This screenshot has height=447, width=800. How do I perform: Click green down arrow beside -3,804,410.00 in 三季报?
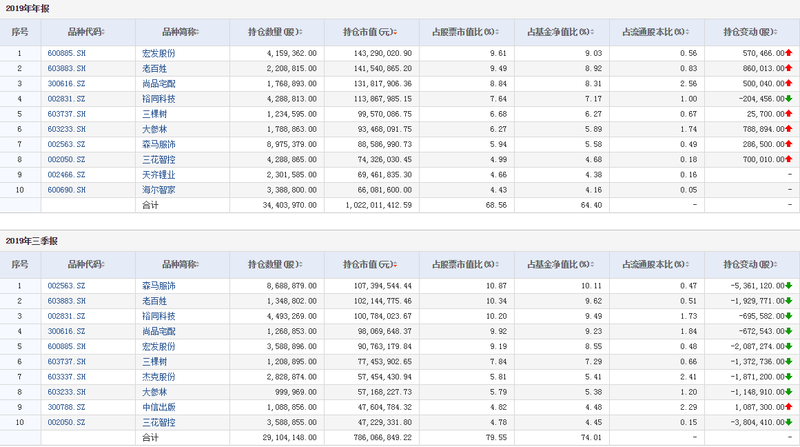click(789, 423)
